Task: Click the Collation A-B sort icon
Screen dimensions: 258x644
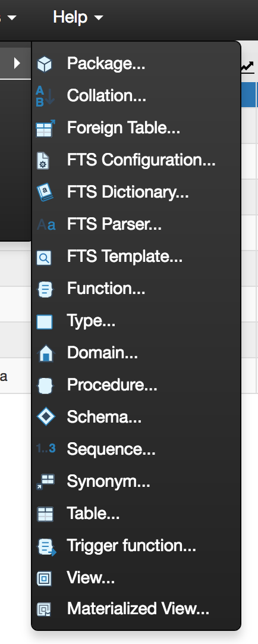Action: click(45, 96)
